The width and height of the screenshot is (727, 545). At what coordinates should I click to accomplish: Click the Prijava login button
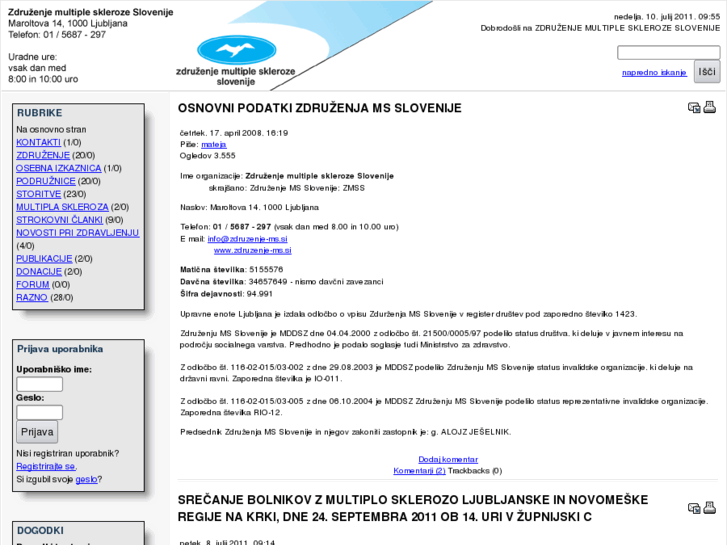(37, 432)
